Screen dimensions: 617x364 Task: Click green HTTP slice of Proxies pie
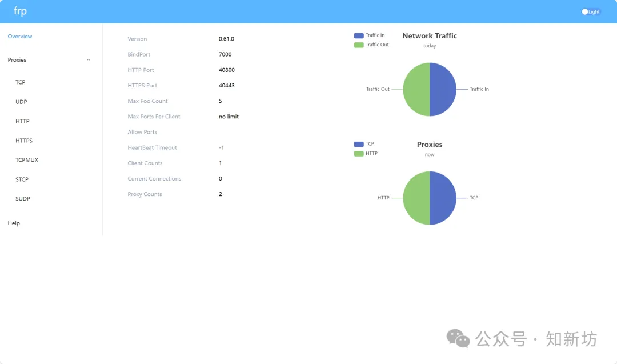tap(416, 198)
